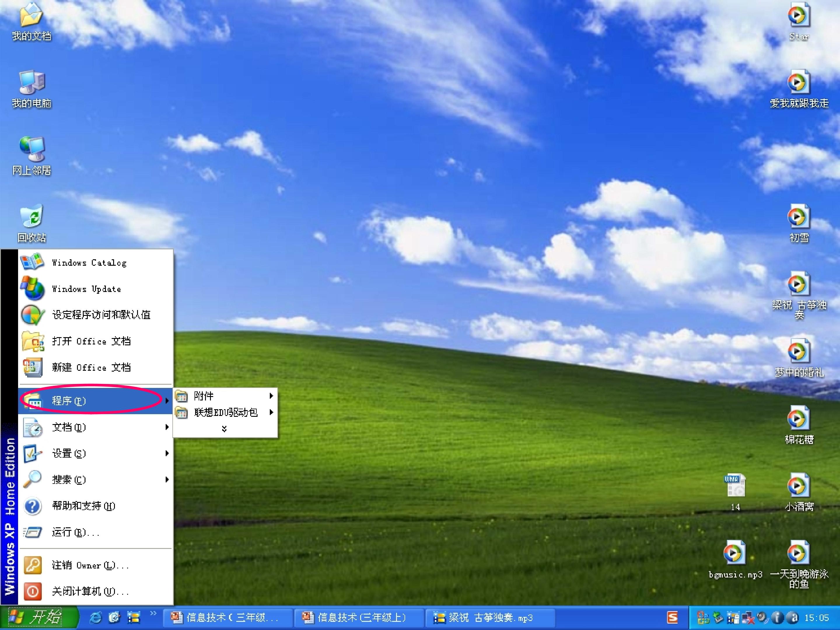
Task: Expand the 联想EDU驱动包 submenu
Action: (225, 412)
